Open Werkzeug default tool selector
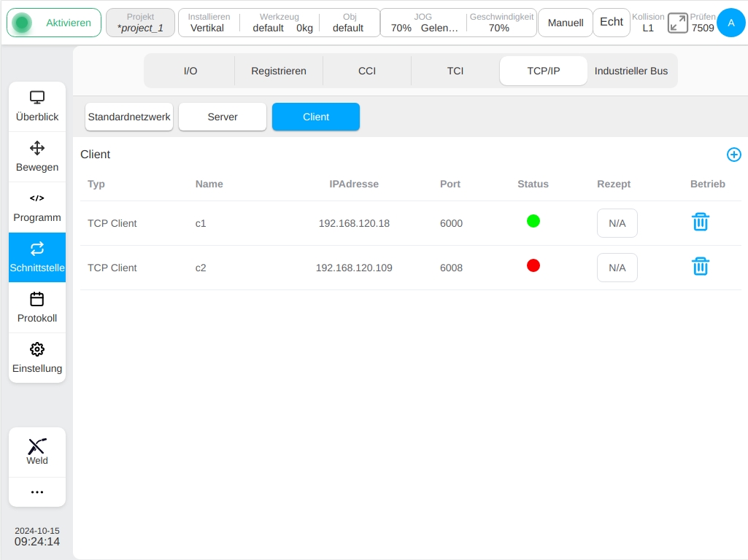The height and width of the screenshot is (560, 748). click(x=279, y=23)
